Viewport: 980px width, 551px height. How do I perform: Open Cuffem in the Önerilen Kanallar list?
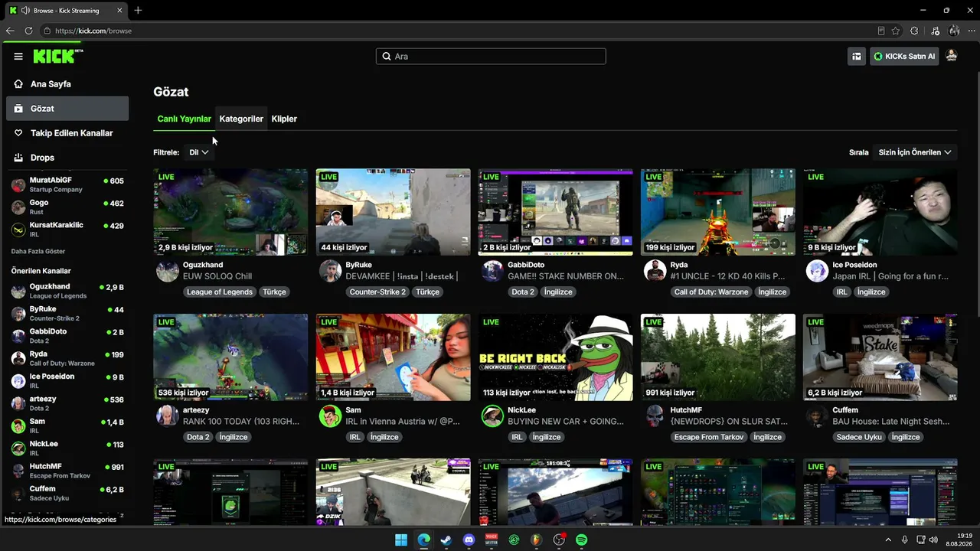[x=67, y=493]
